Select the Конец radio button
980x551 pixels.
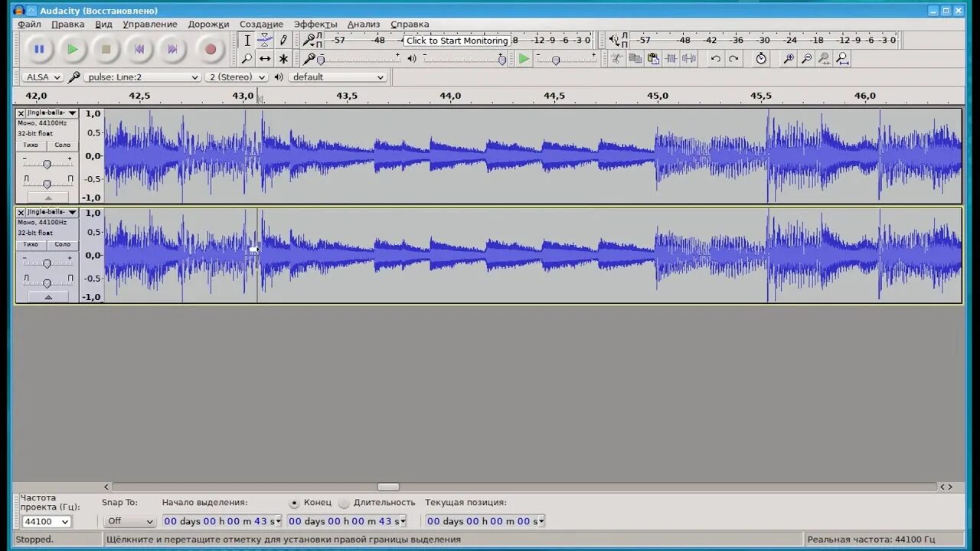pyautogui.click(x=295, y=503)
